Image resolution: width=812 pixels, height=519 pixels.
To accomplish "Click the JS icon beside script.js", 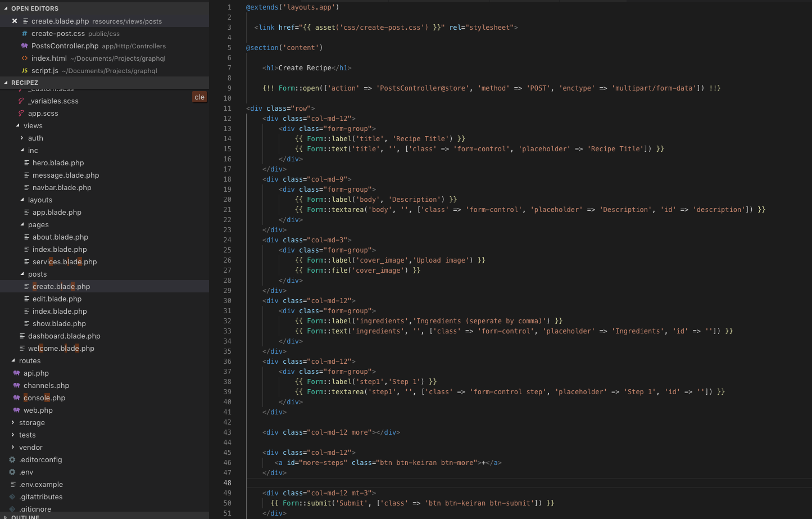I will pyautogui.click(x=25, y=71).
